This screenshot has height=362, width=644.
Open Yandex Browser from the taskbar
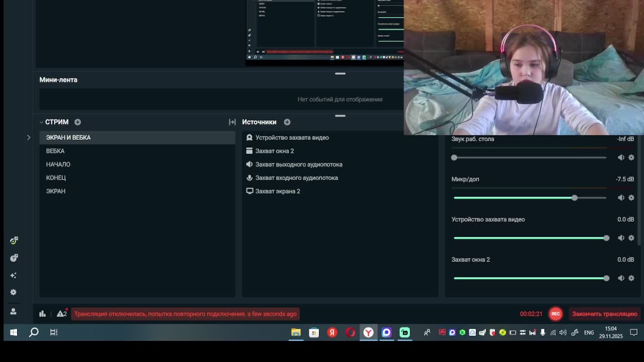coord(368,332)
